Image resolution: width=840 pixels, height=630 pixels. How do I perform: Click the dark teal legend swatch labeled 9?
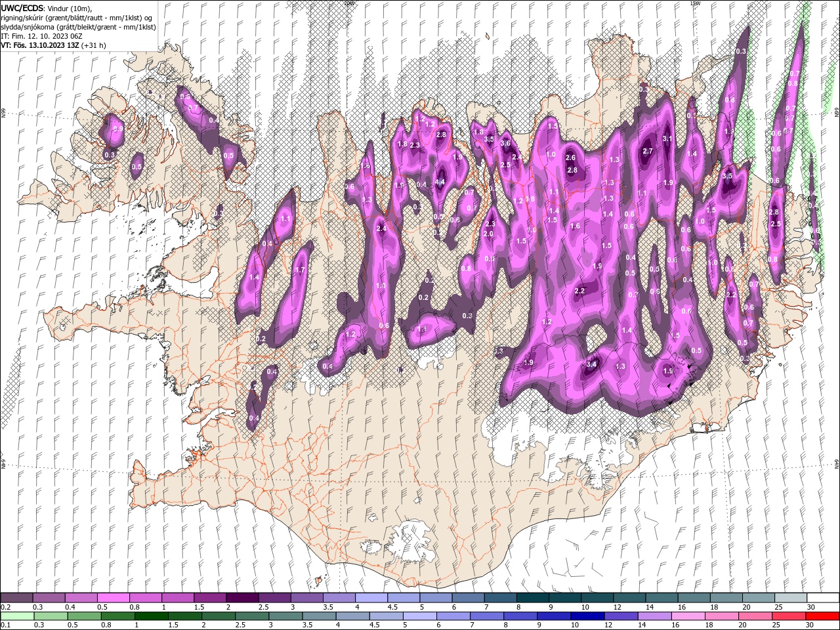point(565,598)
